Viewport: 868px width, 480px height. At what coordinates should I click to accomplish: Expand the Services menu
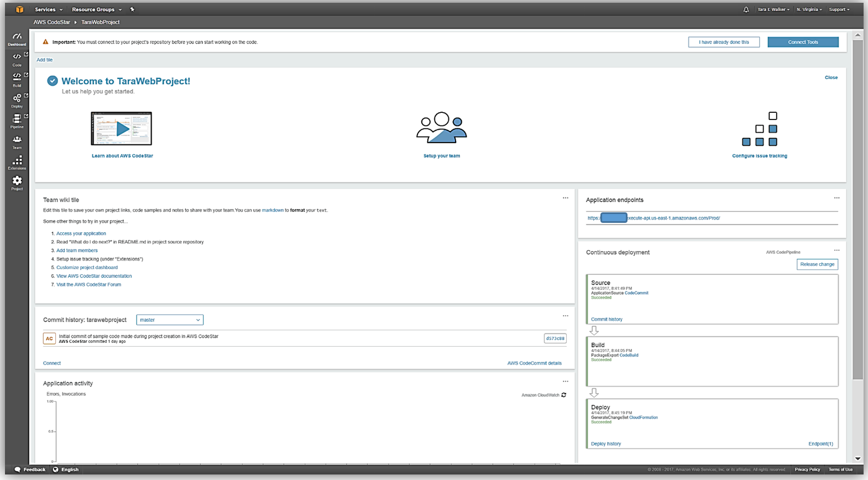(x=48, y=9)
